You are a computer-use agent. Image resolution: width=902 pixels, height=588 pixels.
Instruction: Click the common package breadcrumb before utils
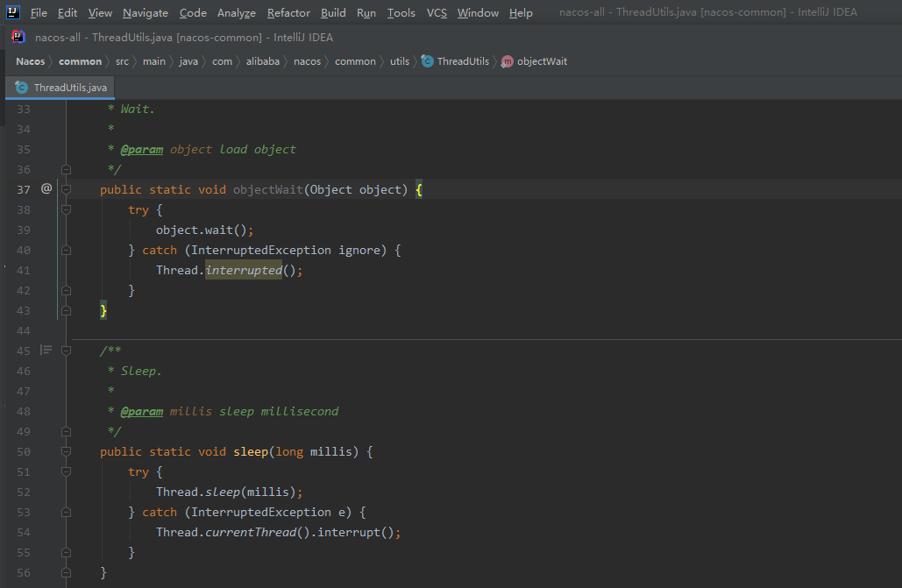tap(355, 61)
